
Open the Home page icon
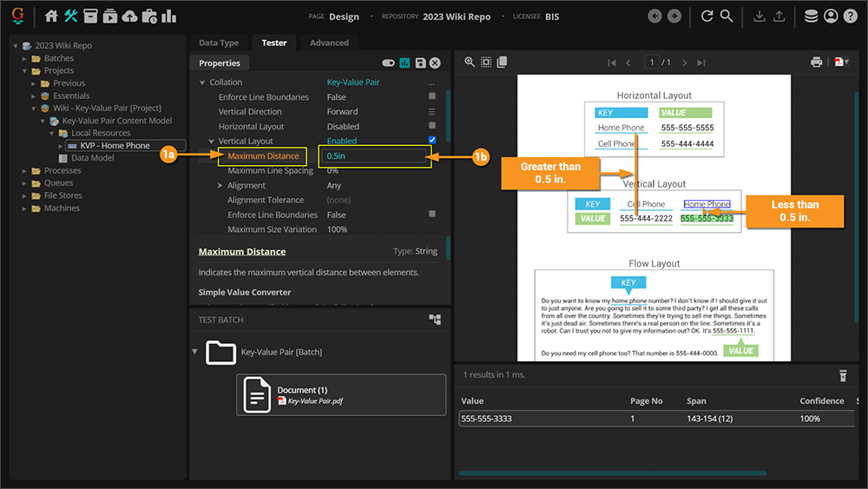coord(51,17)
